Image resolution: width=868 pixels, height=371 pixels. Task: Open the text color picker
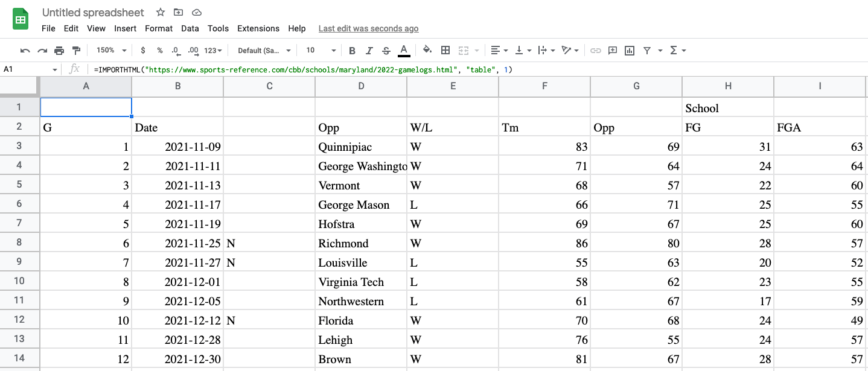(x=403, y=50)
